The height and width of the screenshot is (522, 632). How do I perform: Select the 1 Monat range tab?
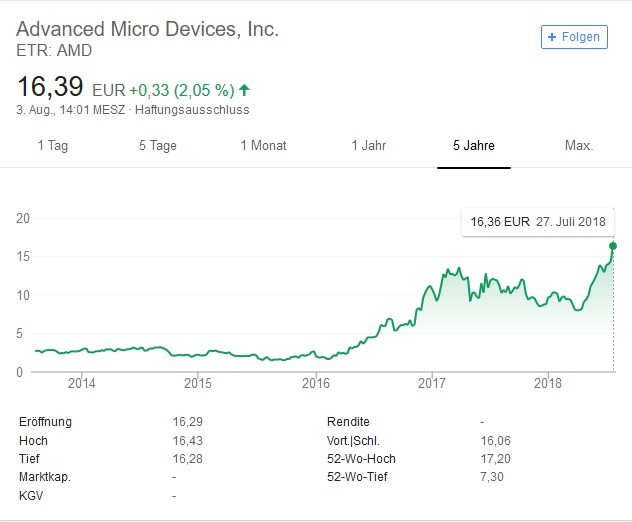(264, 146)
